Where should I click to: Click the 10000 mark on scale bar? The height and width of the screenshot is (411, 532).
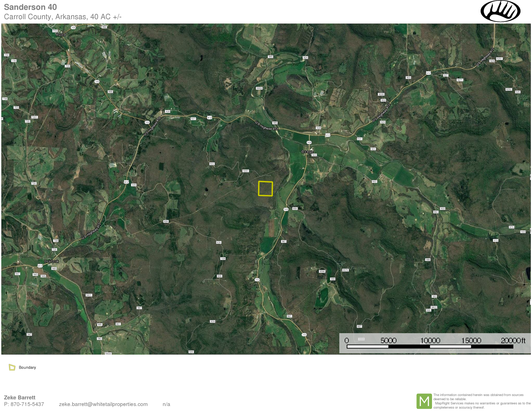tap(430, 341)
